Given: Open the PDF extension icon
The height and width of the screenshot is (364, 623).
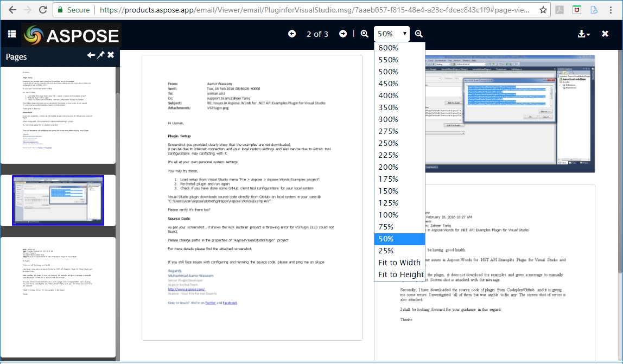Looking at the screenshot, I should (x=560, y=10).
